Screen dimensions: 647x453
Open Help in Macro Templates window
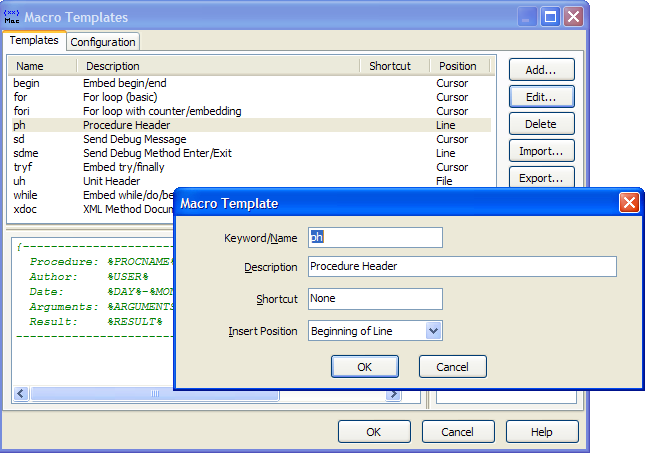pyautogui.click(x=541, y=432)
